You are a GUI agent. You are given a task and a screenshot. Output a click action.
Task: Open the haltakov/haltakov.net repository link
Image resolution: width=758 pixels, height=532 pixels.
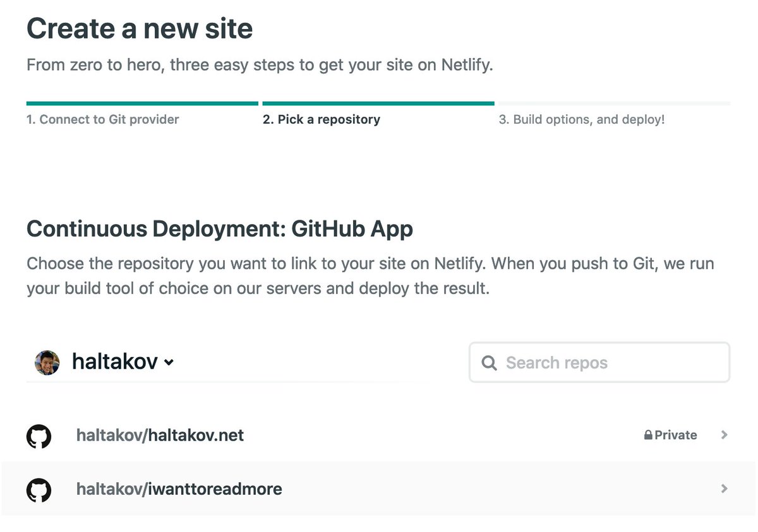(160, 435)
